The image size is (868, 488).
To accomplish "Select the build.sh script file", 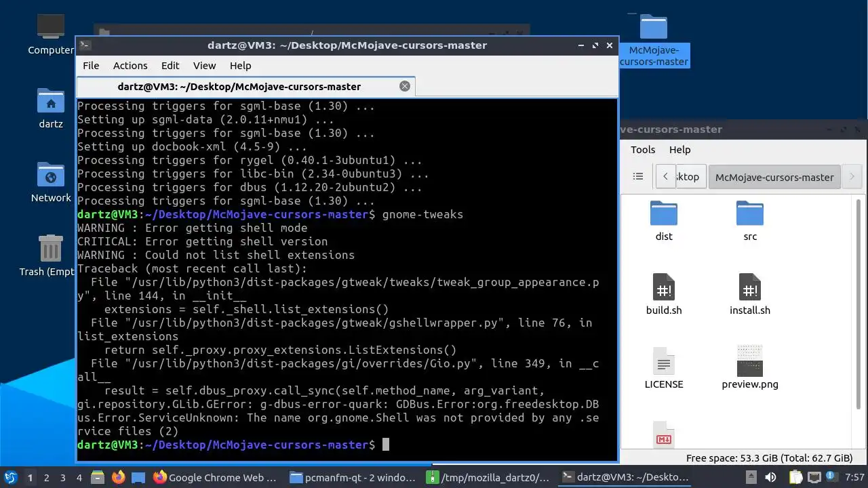I will (x=664, y=294).
